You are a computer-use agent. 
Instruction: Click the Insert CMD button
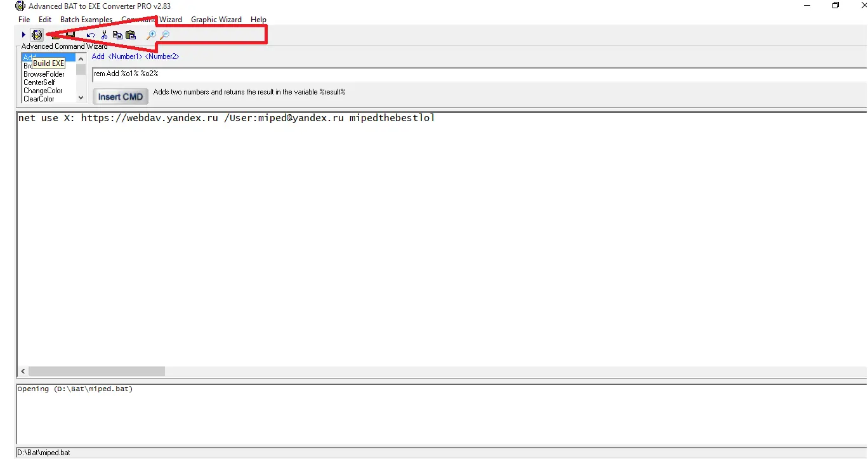121,96
